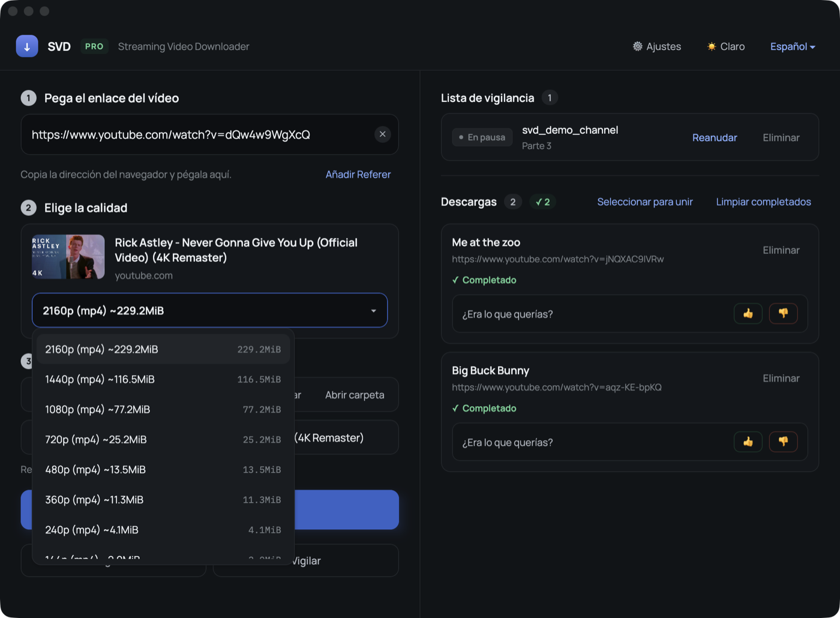Viewport: 840px width, 618px height.
Task: Click the Rick Astley video thumbnail
Action: click(68, 257)
